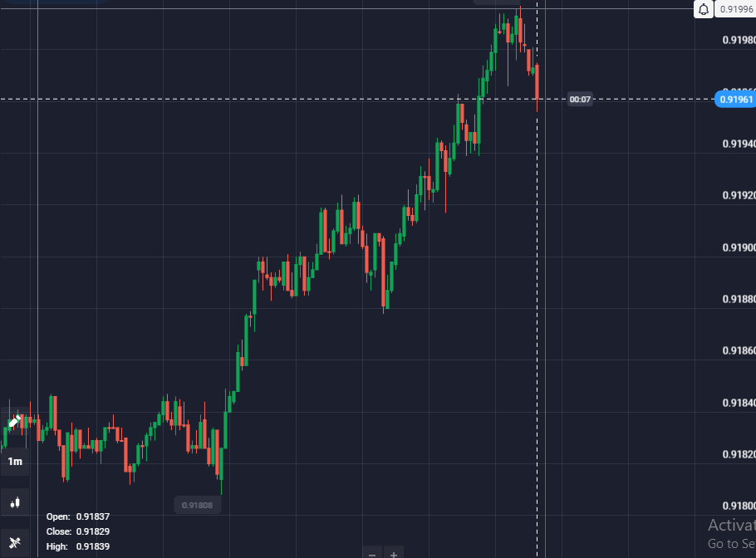Click the 0.91940 price axis label
Screen dimensions: 756x558
point(739,144)
